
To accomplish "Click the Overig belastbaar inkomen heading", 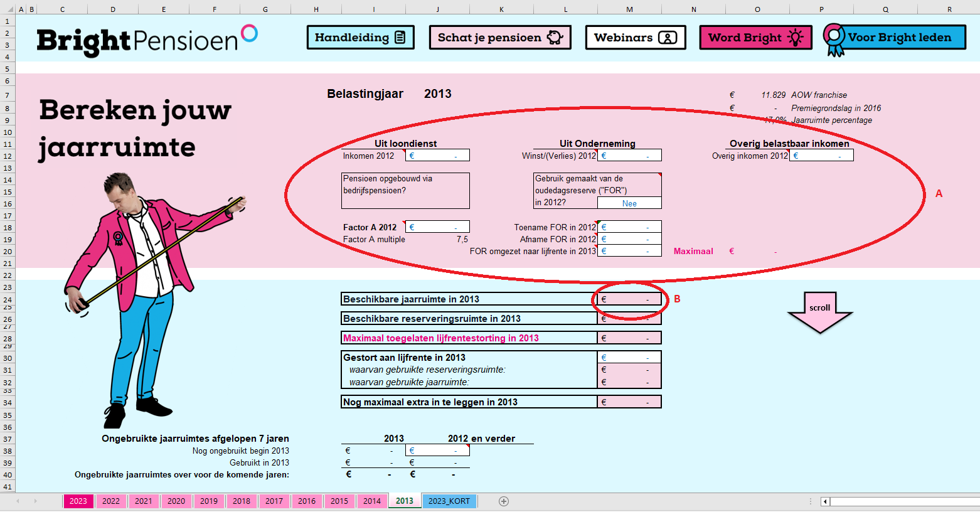I will click(789, 144).
